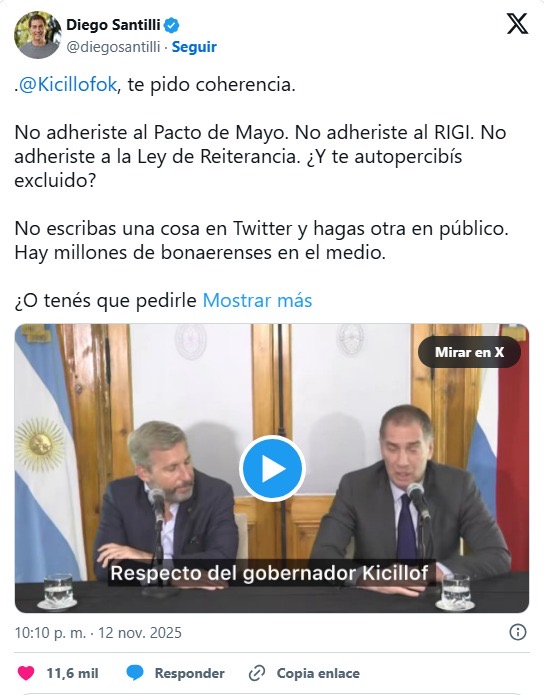Click the video caption about gobernador Kicillof
Screen dimensions: 544x695
[x=269, y=573]
